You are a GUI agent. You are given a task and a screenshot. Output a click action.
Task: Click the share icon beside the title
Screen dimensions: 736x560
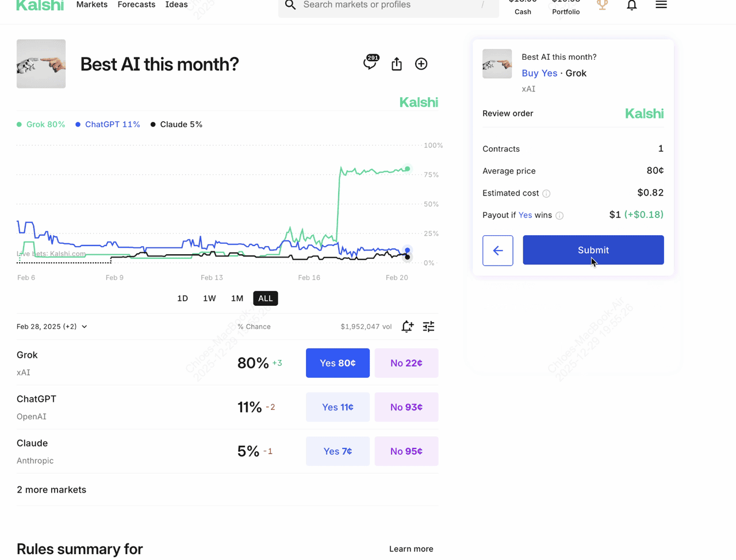397,64
